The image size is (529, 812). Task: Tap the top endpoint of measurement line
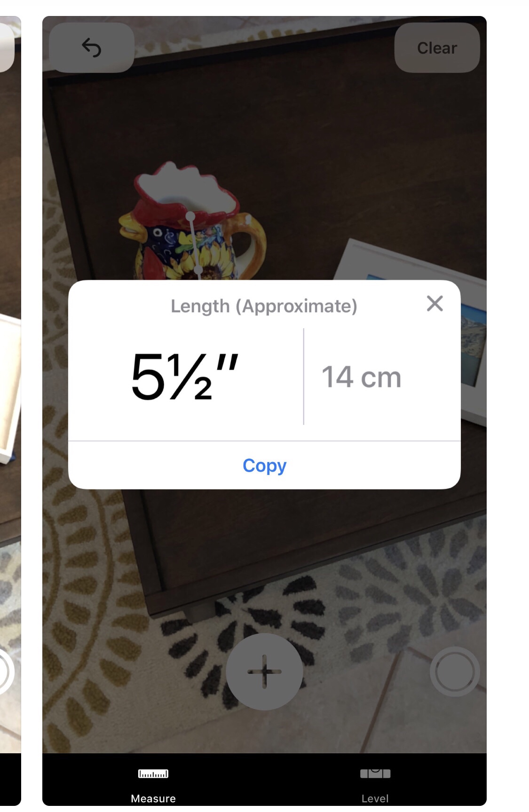pos(190,216)
